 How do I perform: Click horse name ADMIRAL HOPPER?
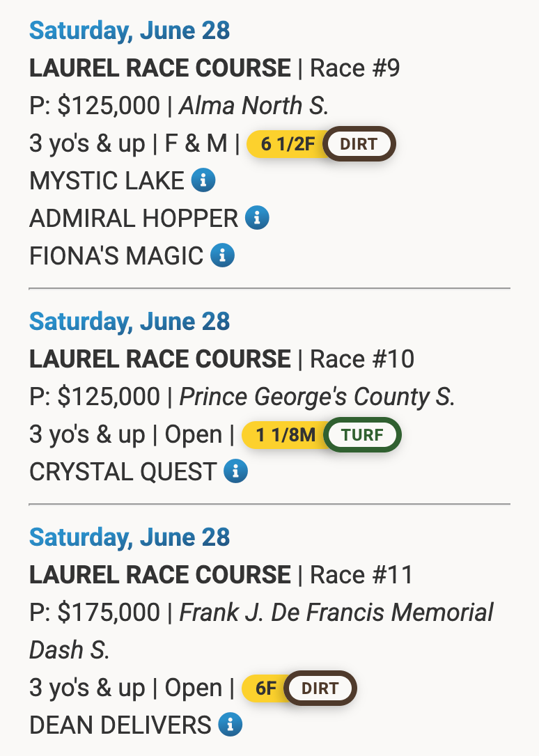(134, 219)
